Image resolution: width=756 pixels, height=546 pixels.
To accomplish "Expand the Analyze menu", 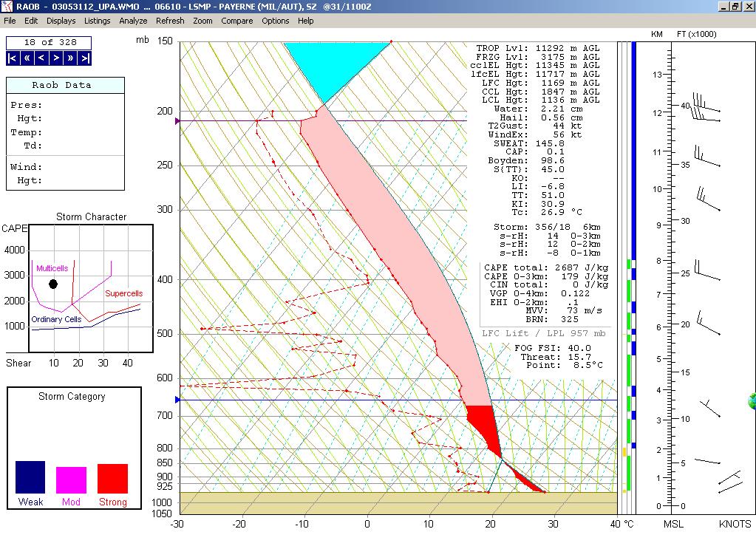I will point(133,21).
